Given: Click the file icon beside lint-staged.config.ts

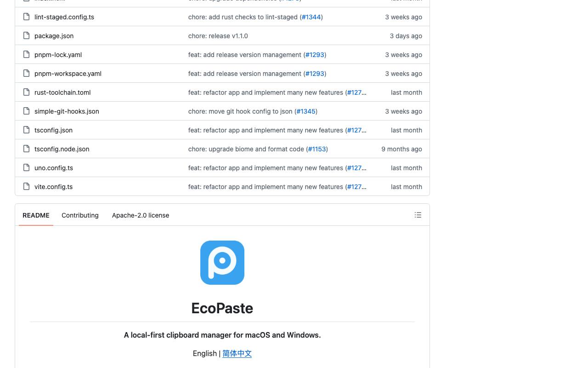Looking at the screenshot, I should (26, 17).
